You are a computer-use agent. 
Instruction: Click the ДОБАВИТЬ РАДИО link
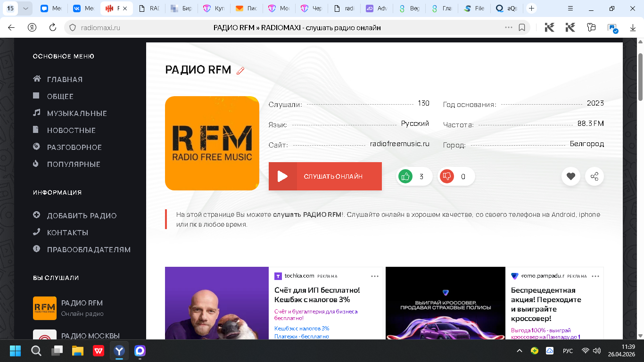click(x=82, y=216)
